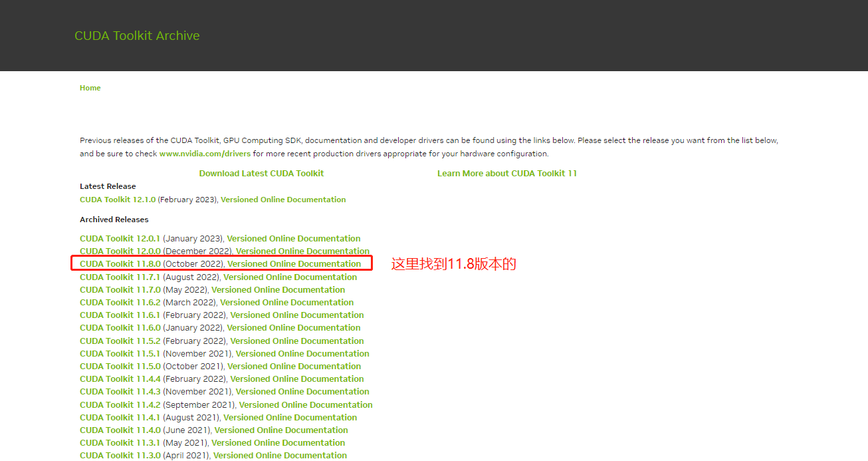Open documentation link for CUDA Toolkit 11.5.1

coord(302,354)
